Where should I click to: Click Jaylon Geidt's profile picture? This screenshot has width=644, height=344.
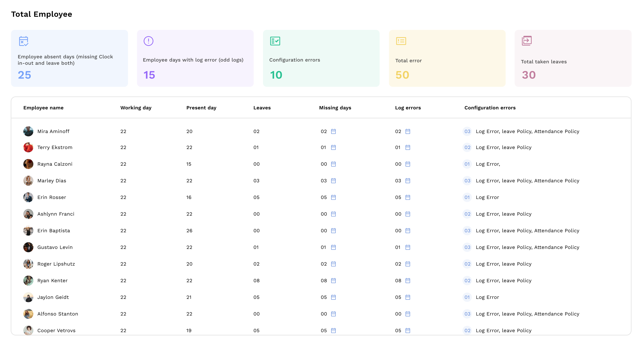point(28,297)
